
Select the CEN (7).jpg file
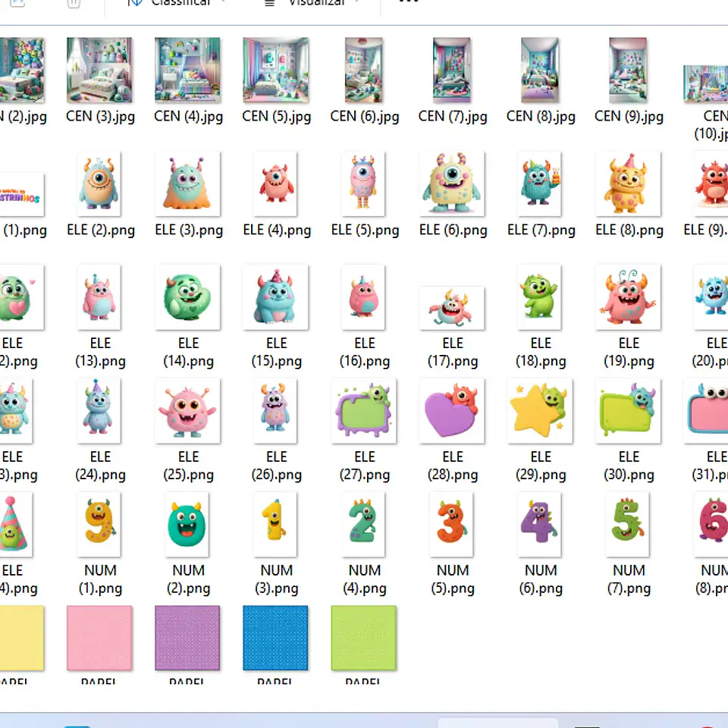pos(452,70)
